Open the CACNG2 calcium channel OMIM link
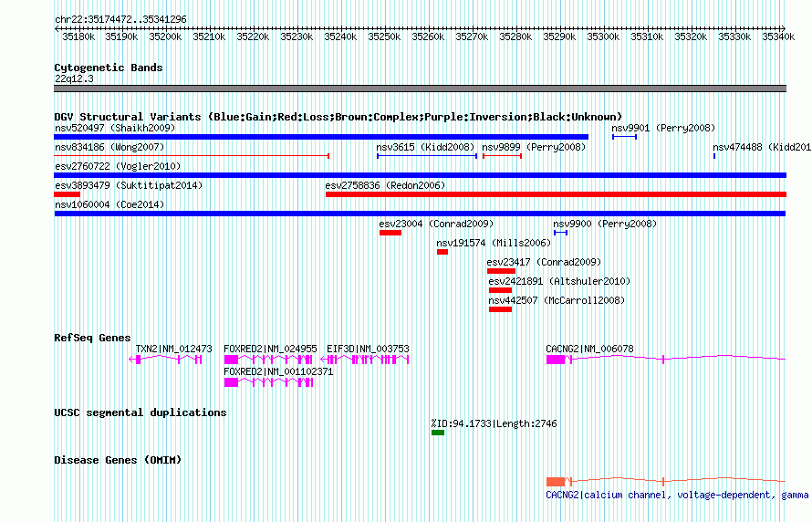Screen dimensions: 812x522 (677, 495)
